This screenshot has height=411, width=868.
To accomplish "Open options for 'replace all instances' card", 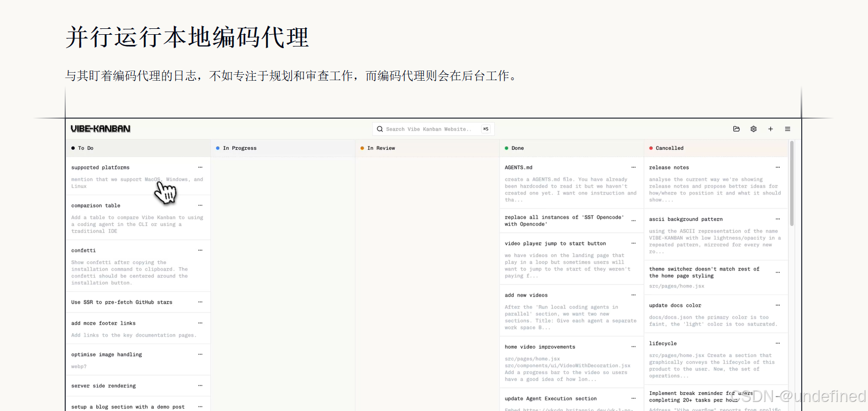I will [633, 221].
